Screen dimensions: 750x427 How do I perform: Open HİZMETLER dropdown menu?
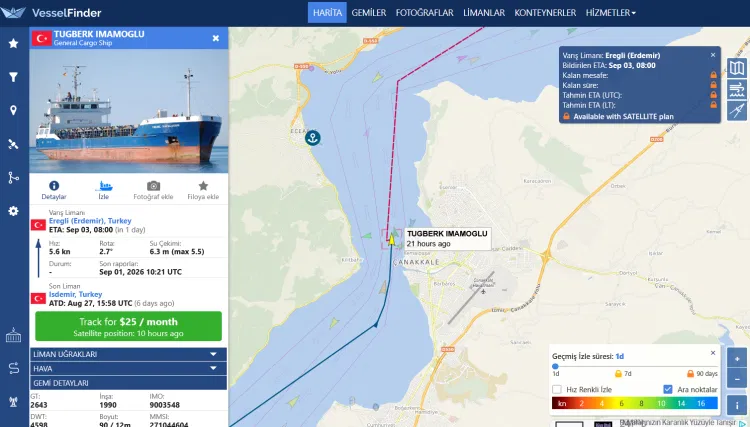(611, 13)
